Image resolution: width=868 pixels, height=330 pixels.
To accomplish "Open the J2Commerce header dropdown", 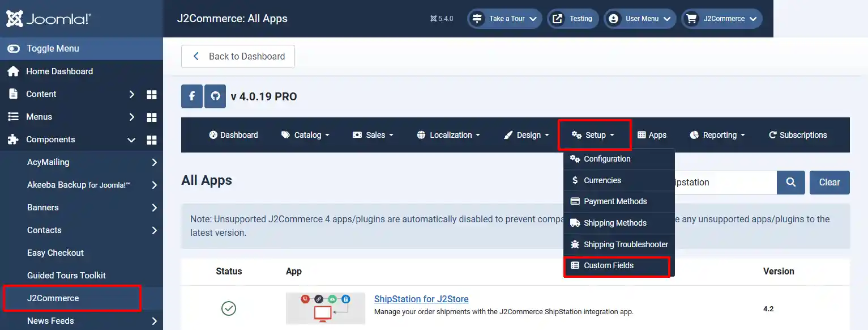I will [x=722, y=19].
